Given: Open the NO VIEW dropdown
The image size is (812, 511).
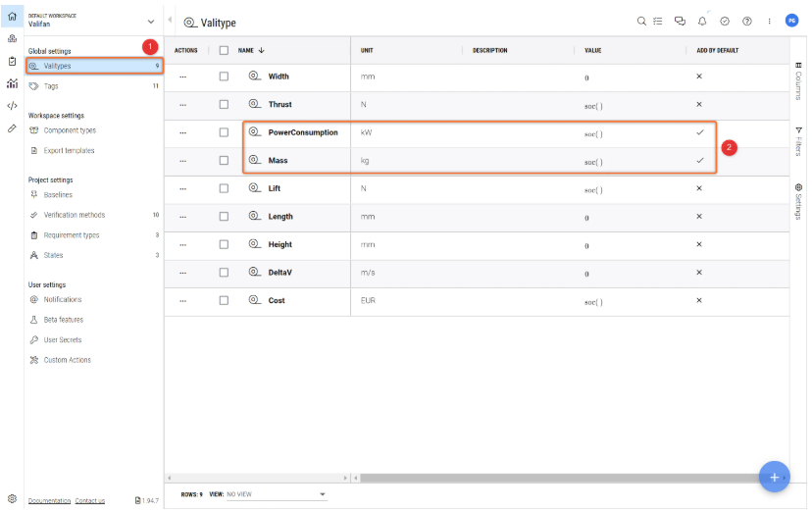Looking at the screenshot, I should click(x=276, y=494).
